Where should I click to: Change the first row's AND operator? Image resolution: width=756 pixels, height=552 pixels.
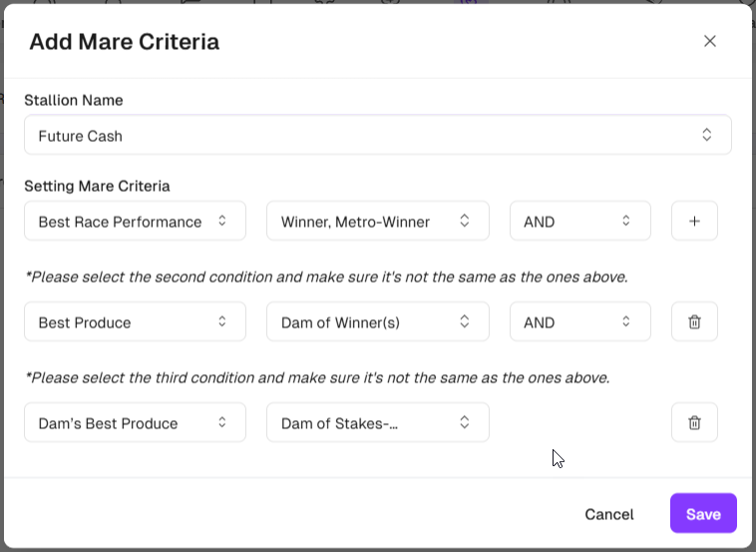pyautogui.click(x=579, y=222)
